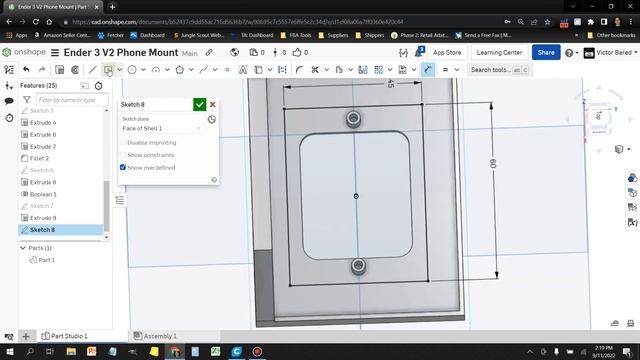Collapse the Parts (1) list
This screenshot has height=360, width=640.
point(23,248)
